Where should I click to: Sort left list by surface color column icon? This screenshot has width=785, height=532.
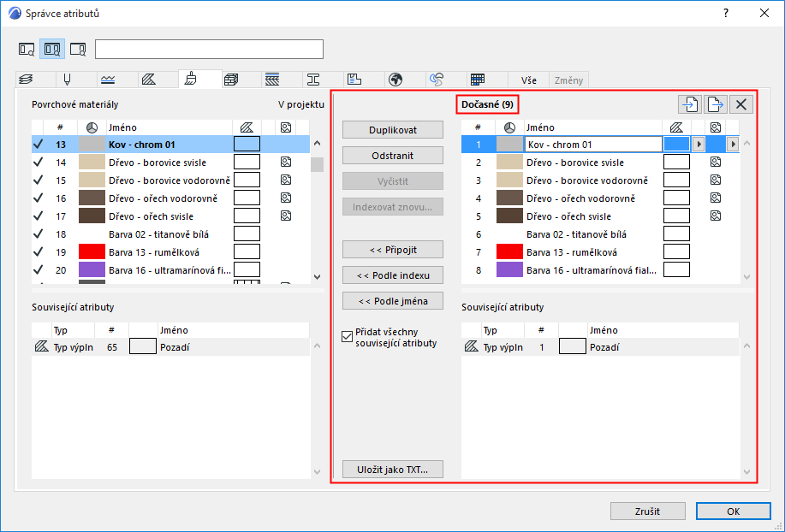[x=92, y=127]
